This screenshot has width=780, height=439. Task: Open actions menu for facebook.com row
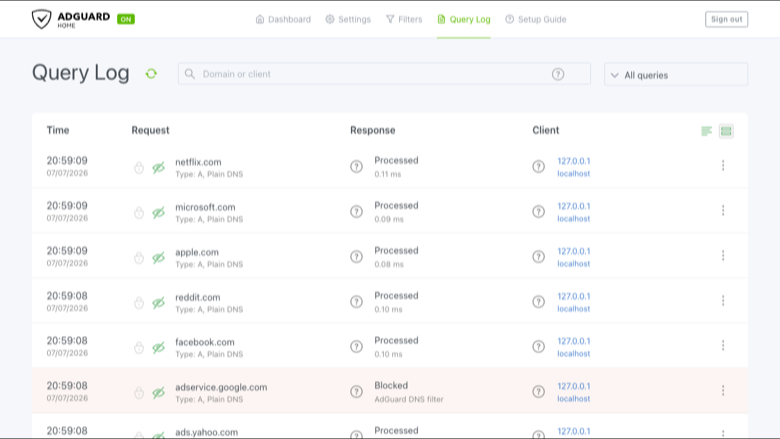coord(723,345)
